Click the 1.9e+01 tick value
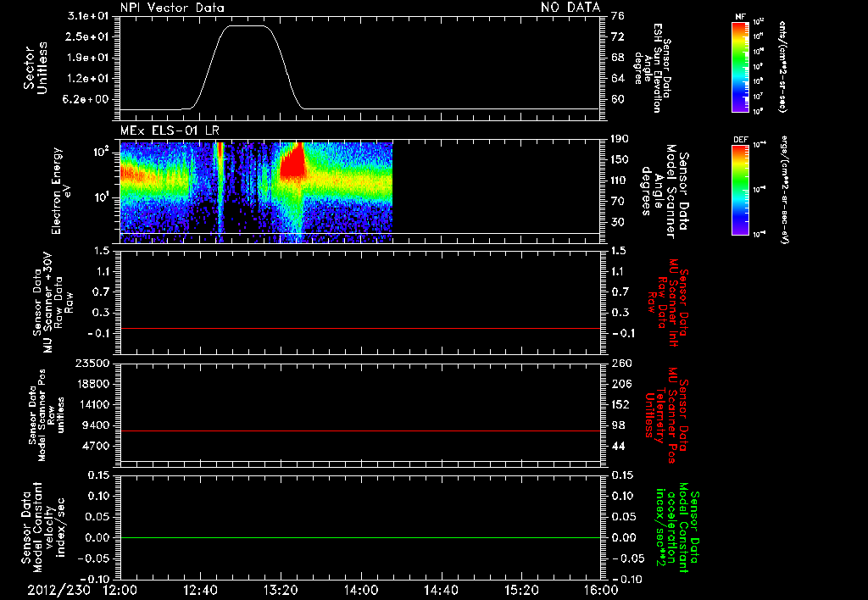 (88, 58)
